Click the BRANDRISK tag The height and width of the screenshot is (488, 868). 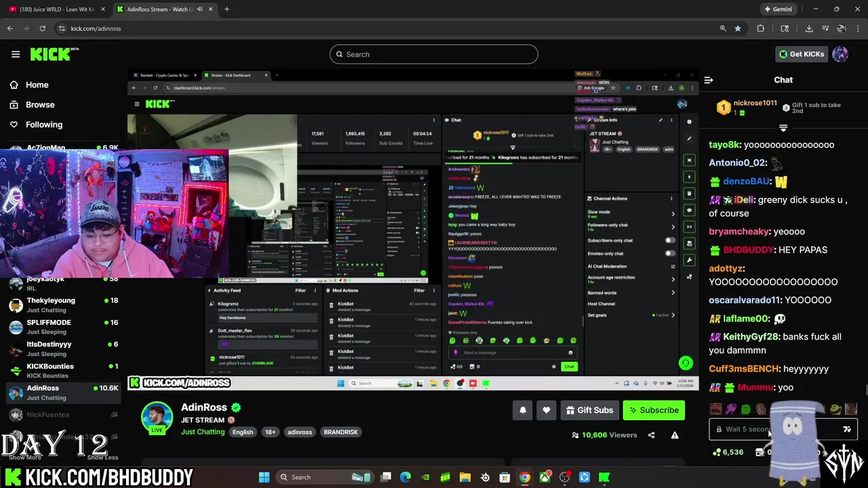point(341,432)
